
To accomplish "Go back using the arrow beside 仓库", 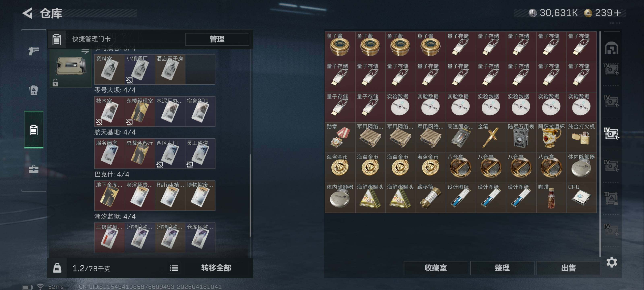I will [28, 13].
